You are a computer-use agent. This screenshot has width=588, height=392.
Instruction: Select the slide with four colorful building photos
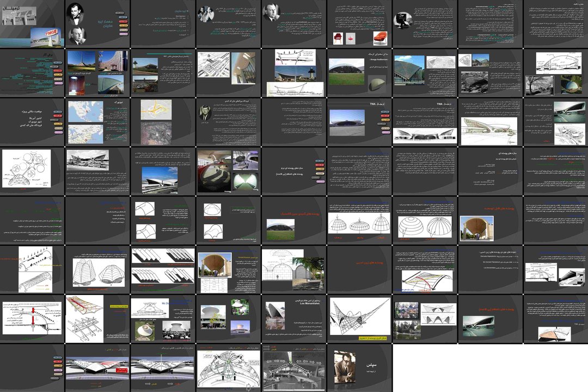click(97, 73)
